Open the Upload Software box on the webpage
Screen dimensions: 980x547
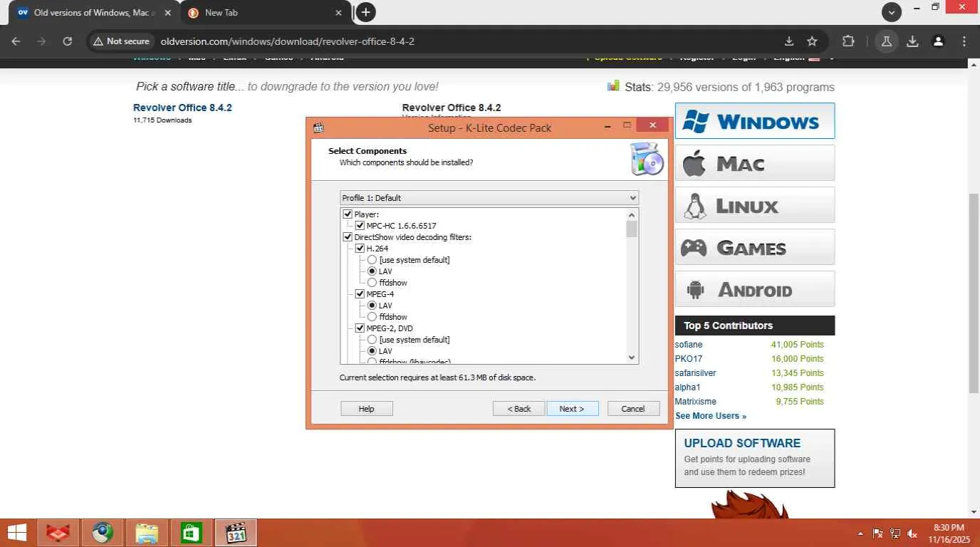(x=755, y=458)
